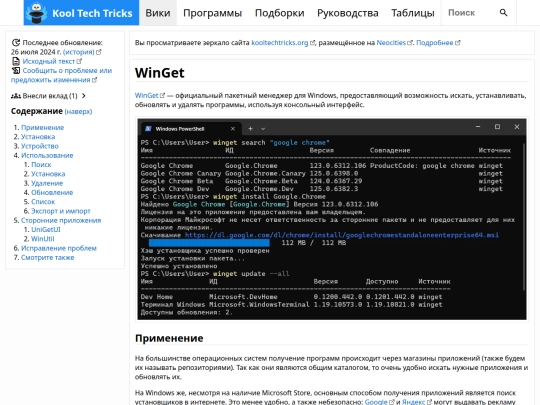
Task: Open the Исходный текст link
Action: (x=49, y=61)
